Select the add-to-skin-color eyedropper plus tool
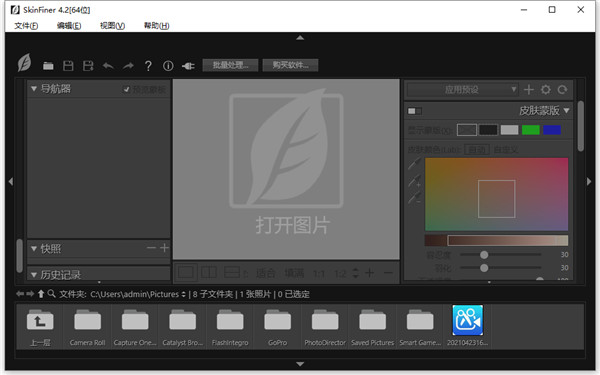Screen dimensions: 600x375 point(414,181)
